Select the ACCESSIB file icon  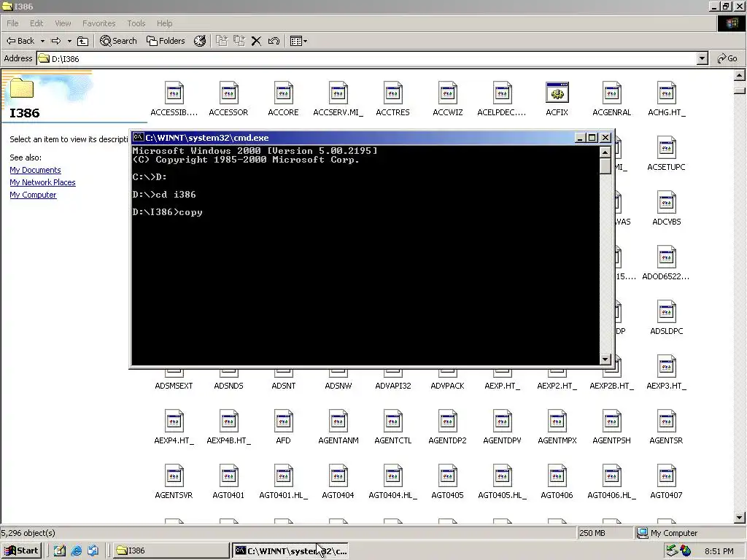coord(174,93)
